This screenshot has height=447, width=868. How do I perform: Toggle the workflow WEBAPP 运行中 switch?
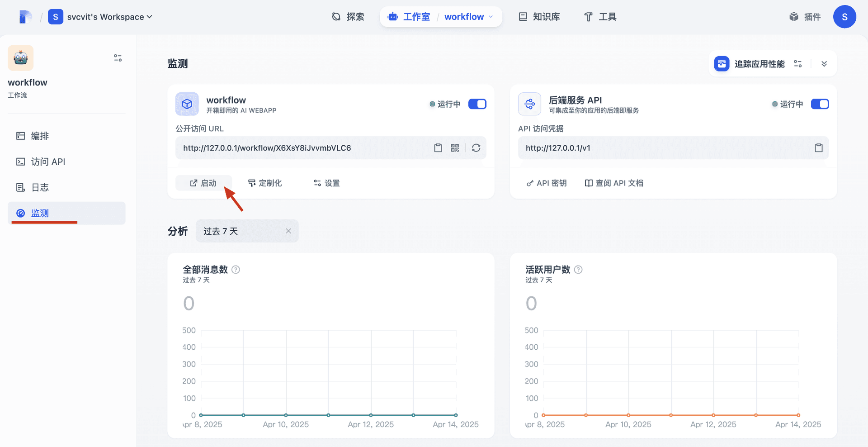477,104
